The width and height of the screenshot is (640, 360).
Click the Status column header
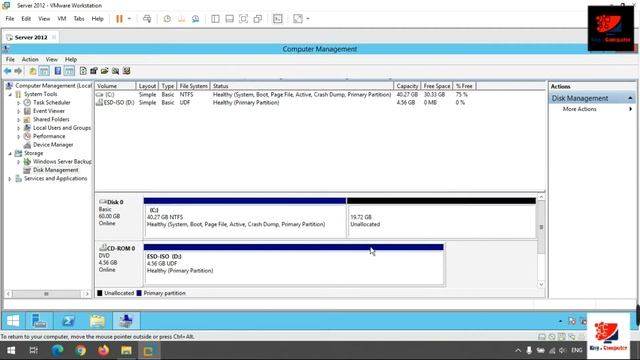point(302,86)
